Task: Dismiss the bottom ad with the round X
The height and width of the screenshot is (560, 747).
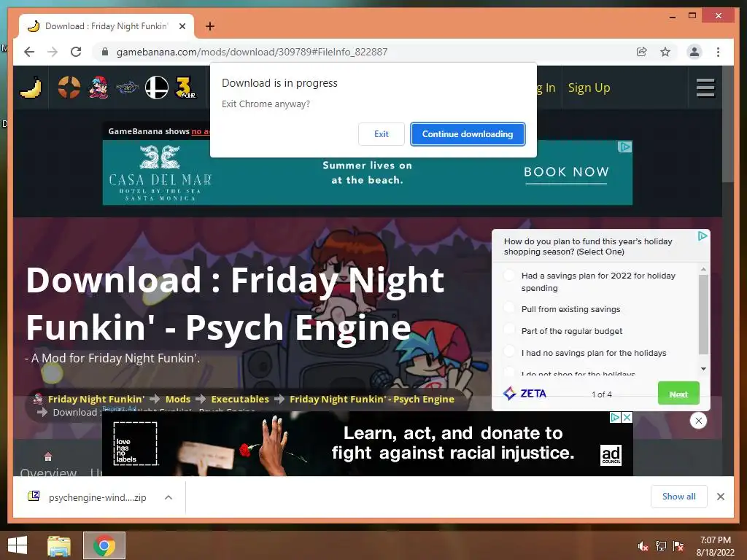Action: click(698, 421)
